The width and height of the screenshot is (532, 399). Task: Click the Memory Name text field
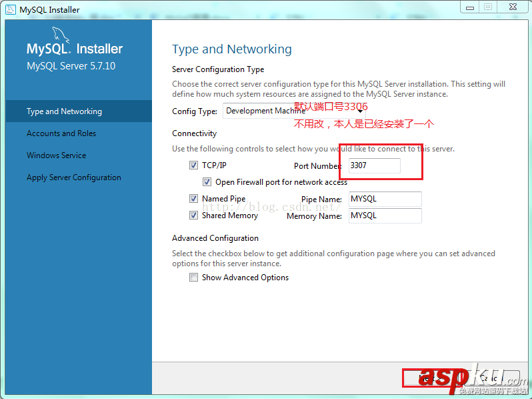click(385, 216)
